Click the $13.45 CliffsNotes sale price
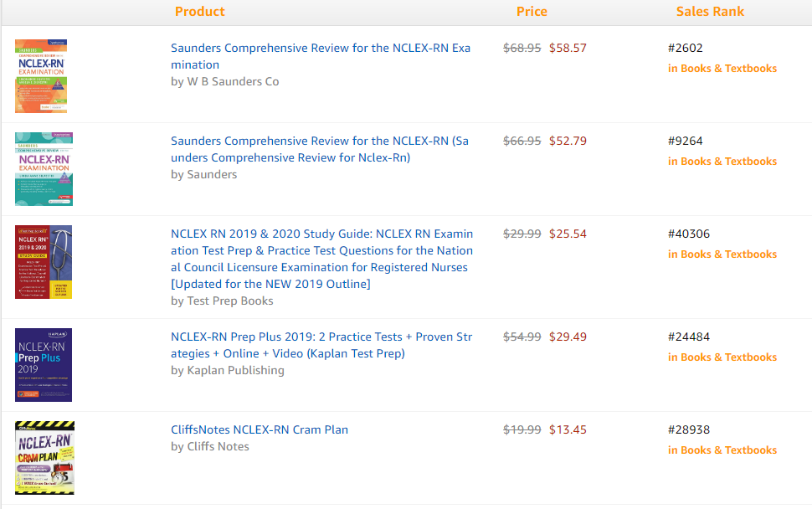This screenshot has height=509, width=812. point(568,430)
